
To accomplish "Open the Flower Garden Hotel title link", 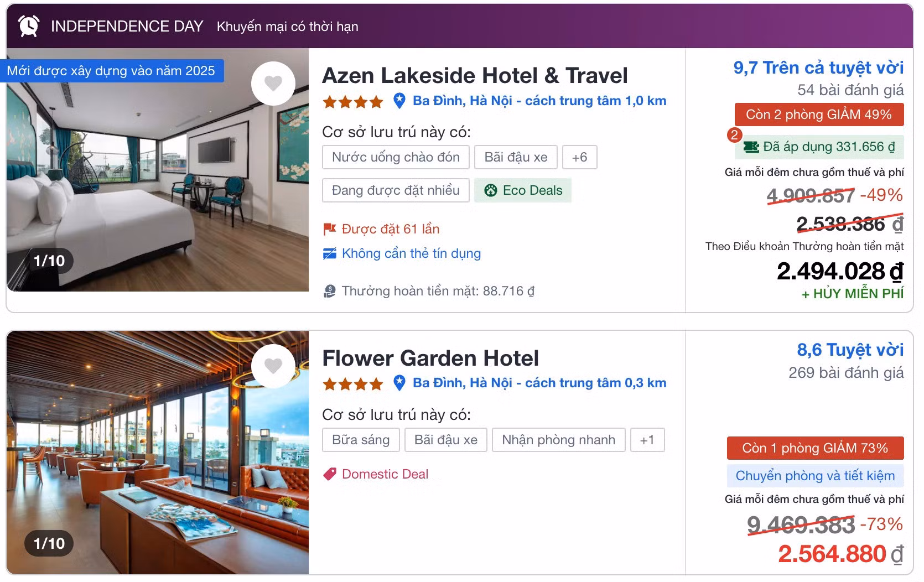I will pyautogui.click(x=430, y=358).
